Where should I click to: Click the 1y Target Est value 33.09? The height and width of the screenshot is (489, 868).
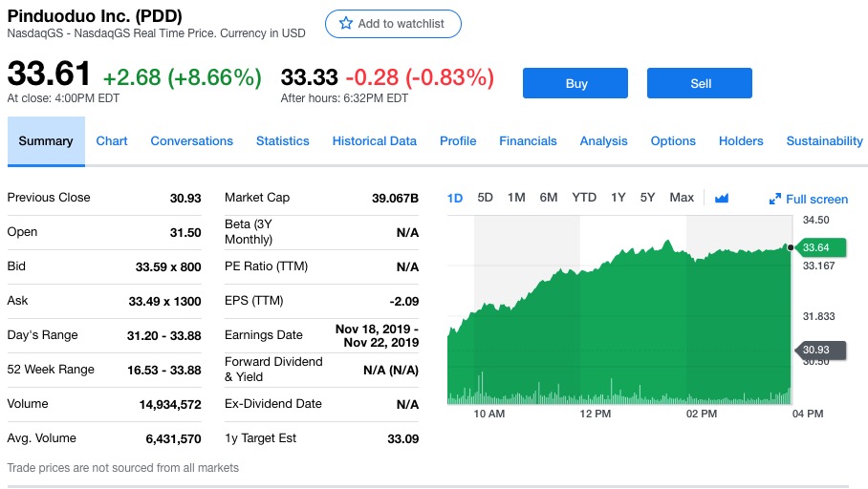[x=403, y=438]
